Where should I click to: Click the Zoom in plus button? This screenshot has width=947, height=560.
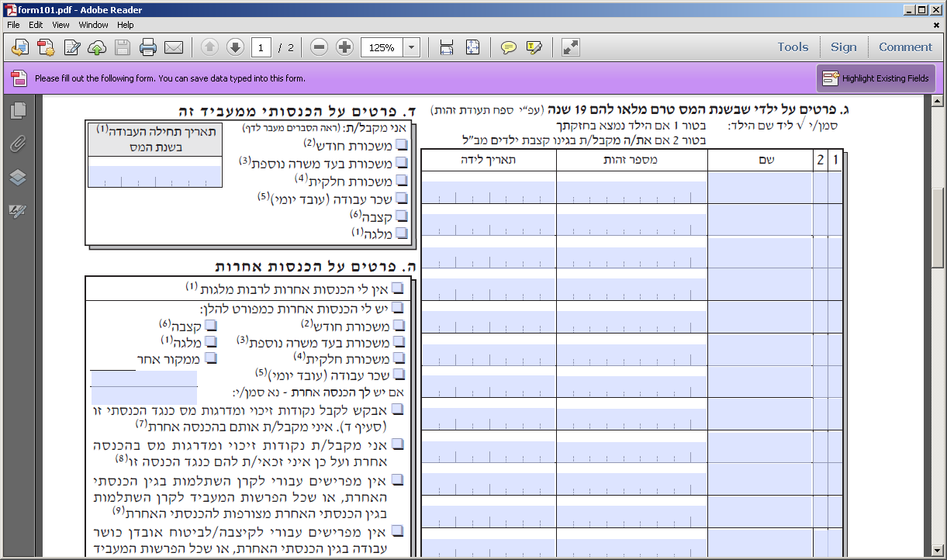[344, 47]
